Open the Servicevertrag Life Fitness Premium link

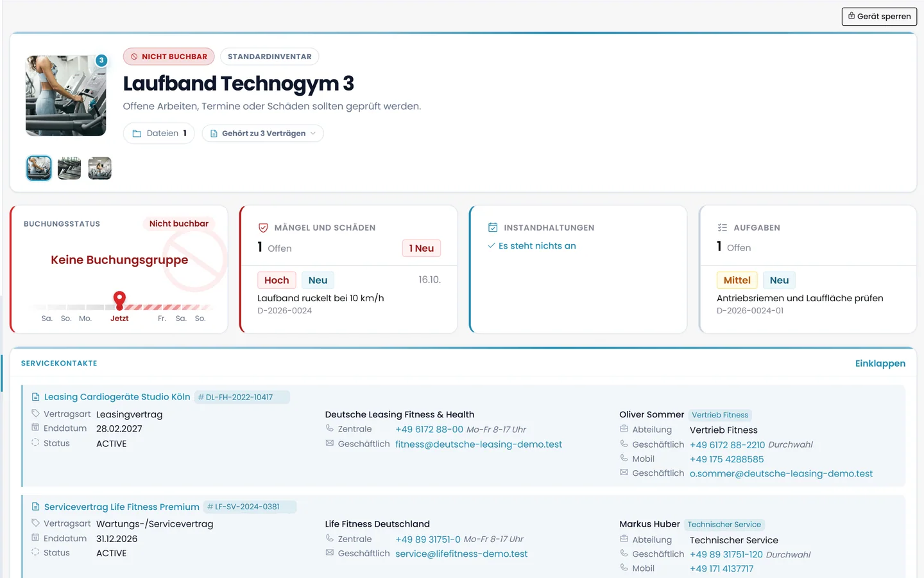coord(122,507)
